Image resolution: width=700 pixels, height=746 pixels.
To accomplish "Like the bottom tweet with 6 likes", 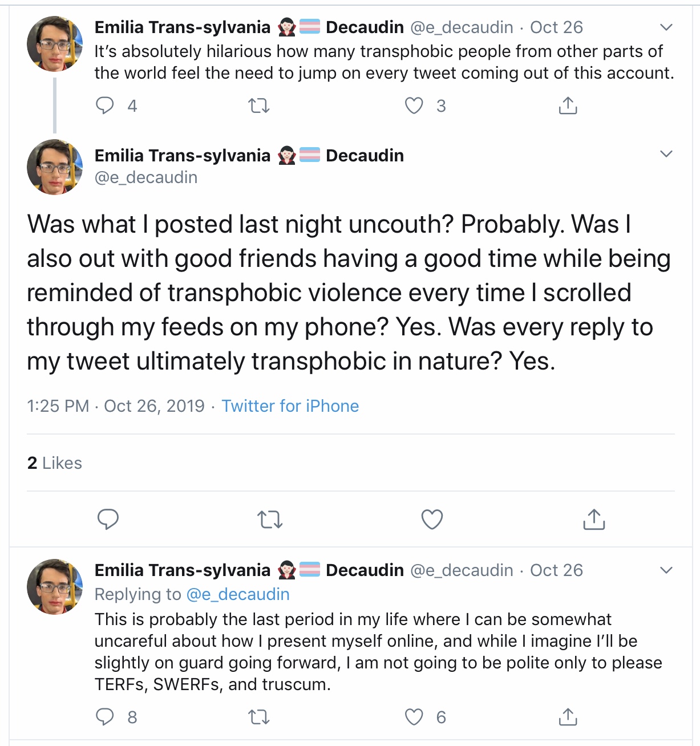I will pos(414,717).
